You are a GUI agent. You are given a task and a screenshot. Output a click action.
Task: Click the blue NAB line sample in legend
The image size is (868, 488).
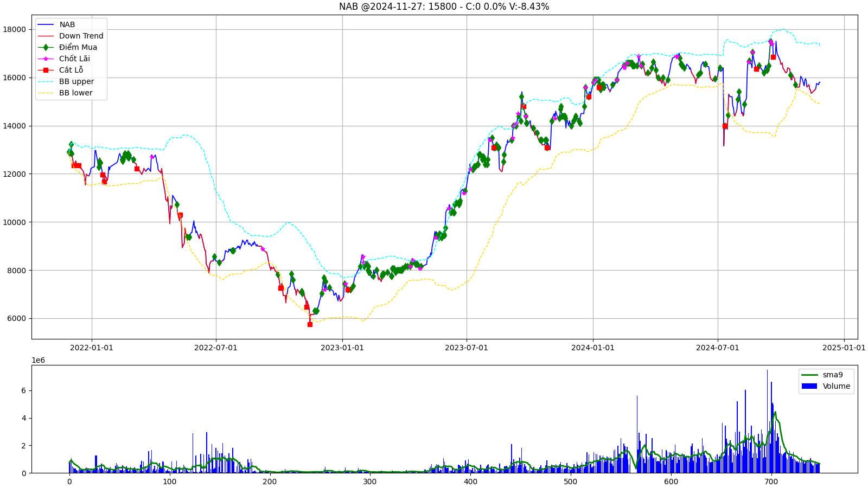coord(46,24)
